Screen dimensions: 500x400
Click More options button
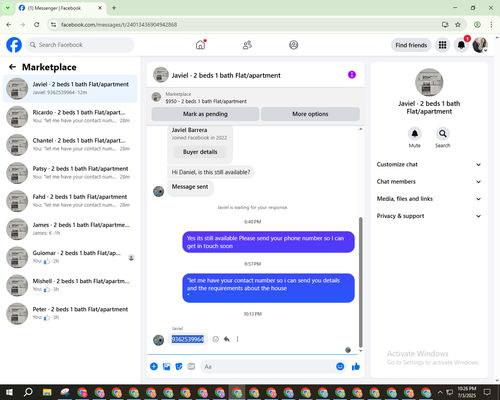pyautogui.click(x=310, y=114)
